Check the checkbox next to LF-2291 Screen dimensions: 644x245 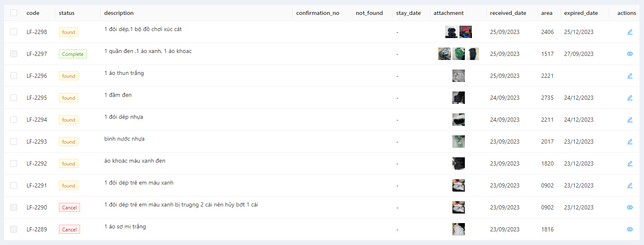click(x=14, y=185)
